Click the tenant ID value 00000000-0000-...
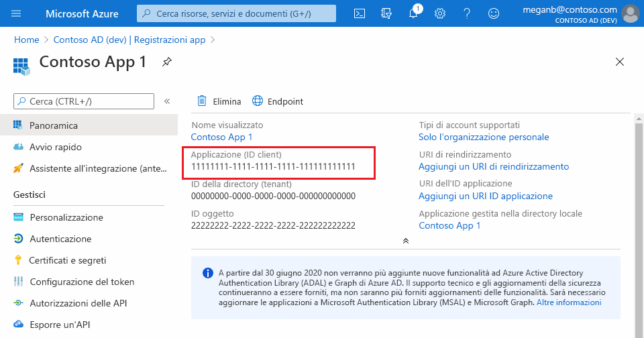The image size is (644, 338). (273, 196)
